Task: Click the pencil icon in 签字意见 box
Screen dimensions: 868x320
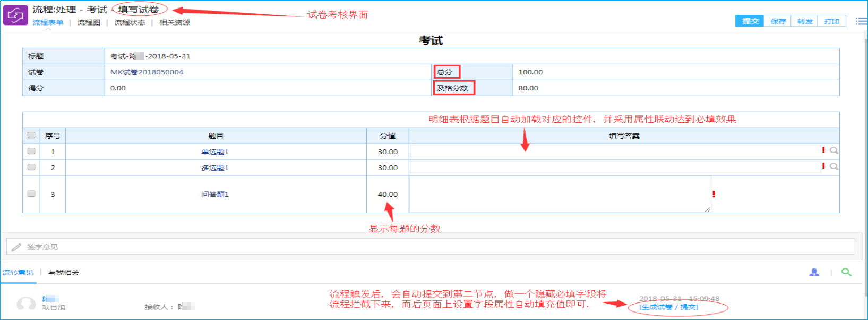Action: [x=16, y=247]
